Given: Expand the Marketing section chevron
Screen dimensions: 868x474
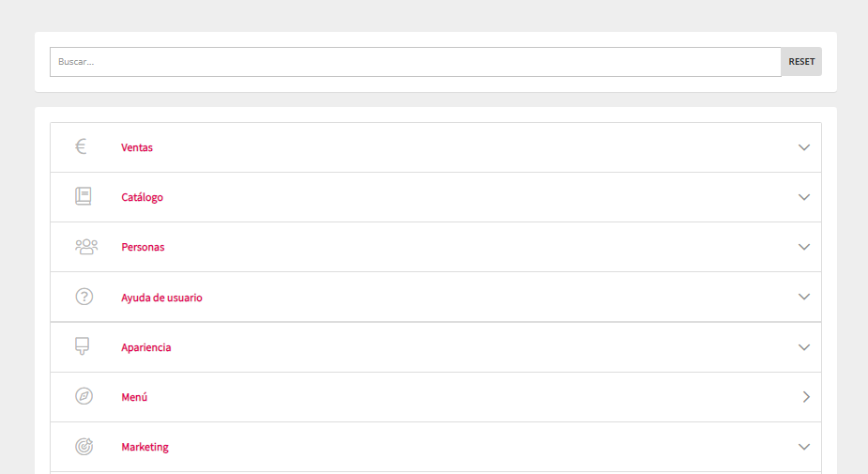Looking at the screenshot, I should [804, 447].
